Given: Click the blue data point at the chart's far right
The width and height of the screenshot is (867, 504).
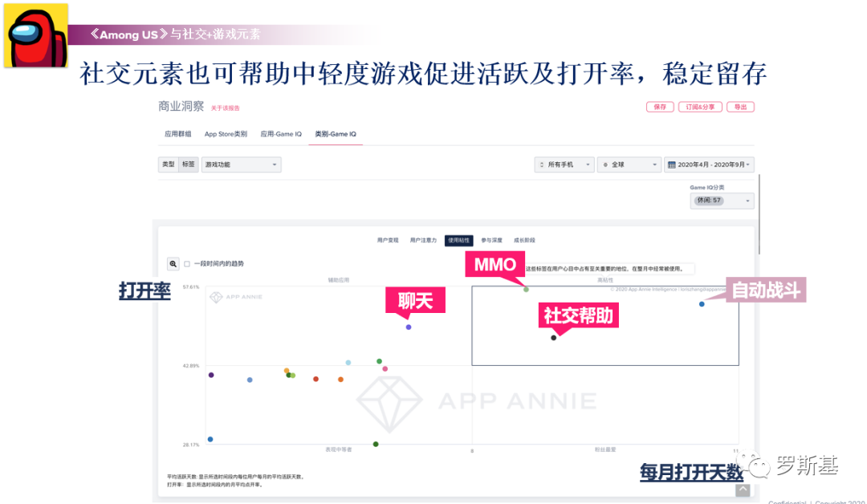Looking at the screenshot, I should pyautogui.click(x=702, y=304).
